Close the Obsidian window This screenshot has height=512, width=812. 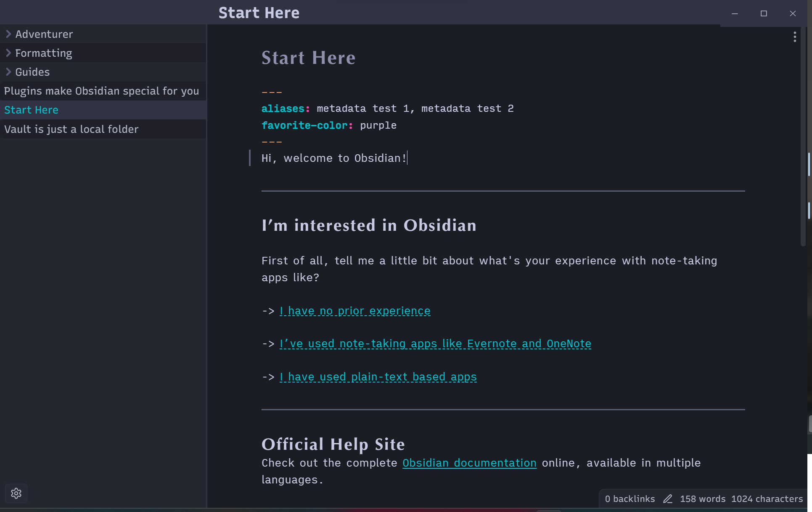pos(793,13)
